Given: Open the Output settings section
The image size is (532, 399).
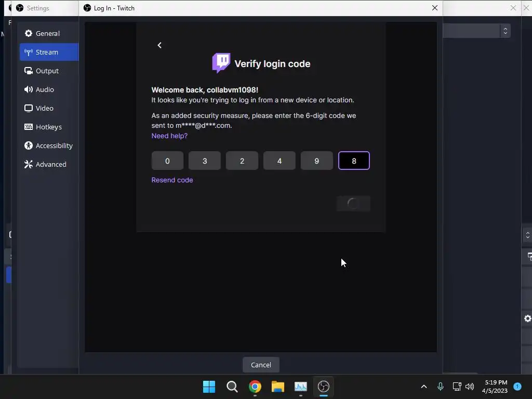Looking at the screenshot, I should (49, 71).
